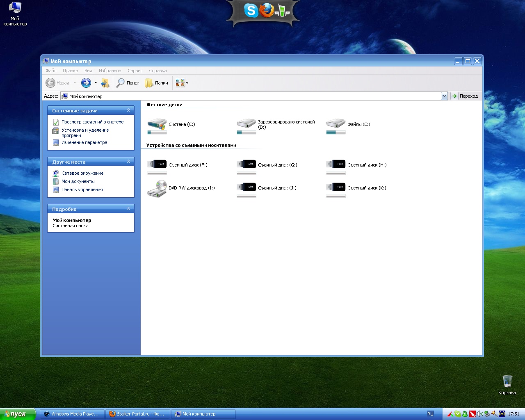Click the Forward arrow toolbar button

pos(86,83)
